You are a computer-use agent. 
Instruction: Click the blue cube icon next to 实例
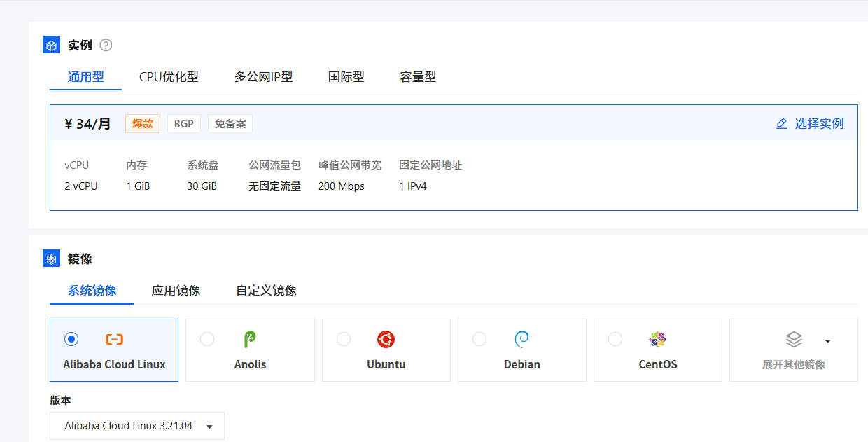pyautogui.click(x=52, y=46)
